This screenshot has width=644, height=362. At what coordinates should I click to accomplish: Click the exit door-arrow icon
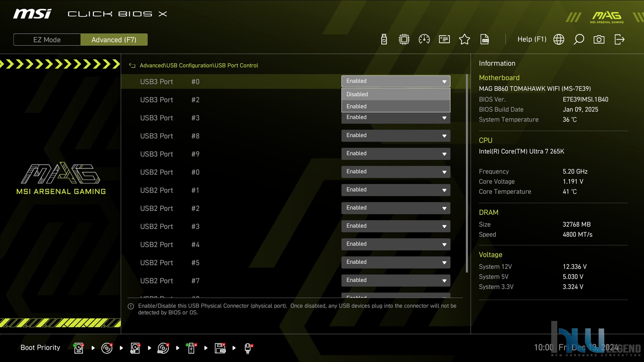[619, 39]
